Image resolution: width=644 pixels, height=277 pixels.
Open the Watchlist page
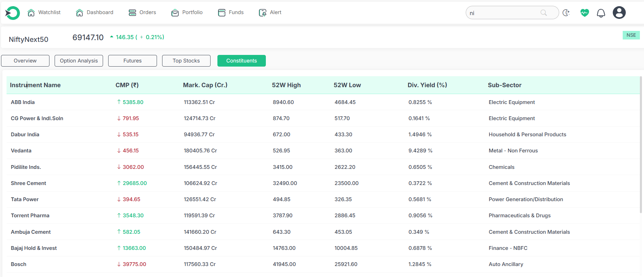44,12
